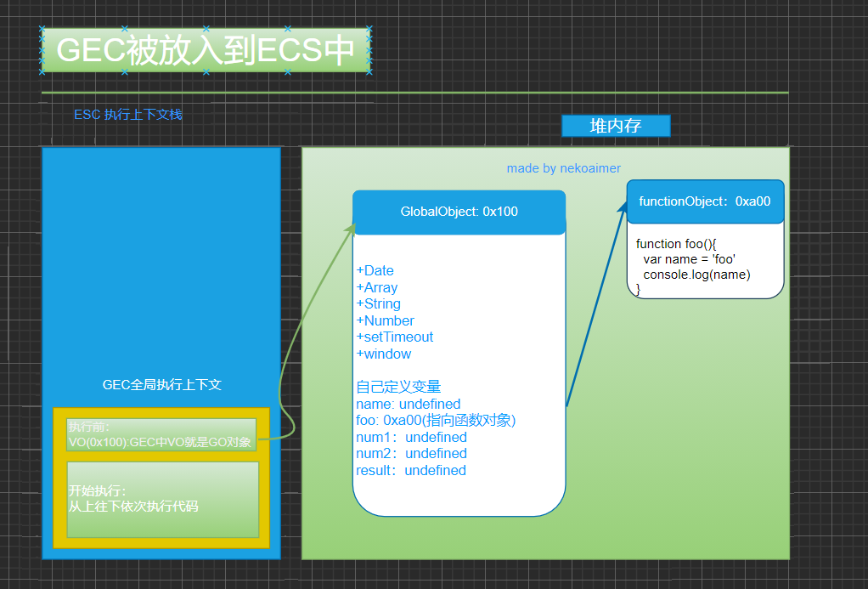Click the "堆内存" blue label box

click(616, 126)
